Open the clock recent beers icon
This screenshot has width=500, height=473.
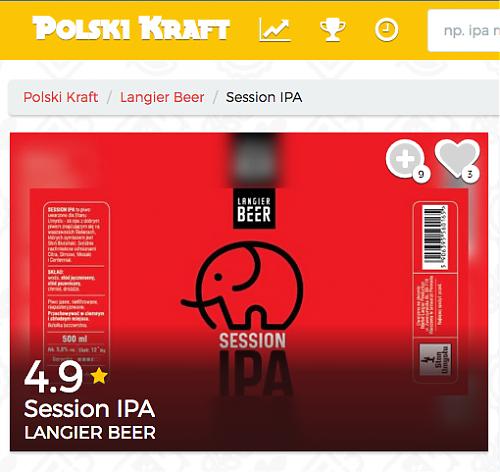(x=386, y=30)
